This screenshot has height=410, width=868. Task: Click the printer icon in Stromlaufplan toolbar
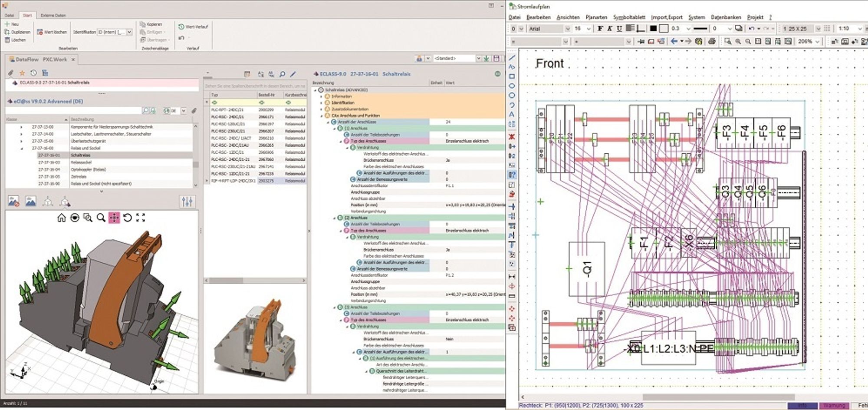(x=712, y=41)
